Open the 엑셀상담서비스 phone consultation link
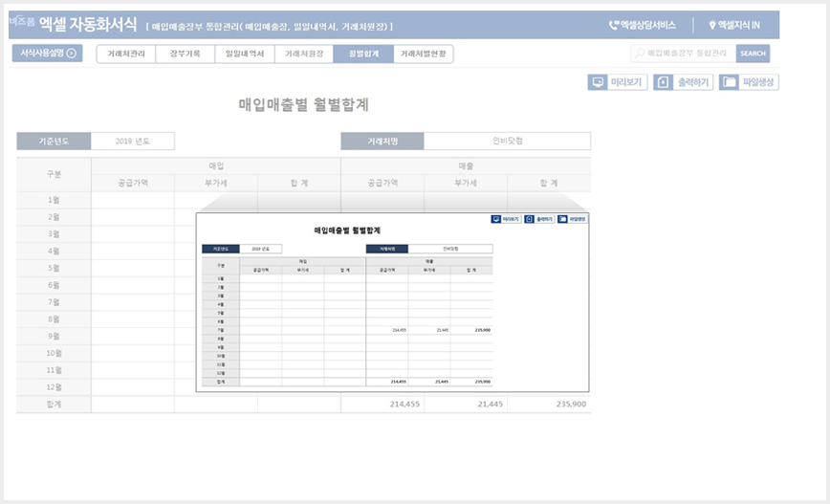 642,25
